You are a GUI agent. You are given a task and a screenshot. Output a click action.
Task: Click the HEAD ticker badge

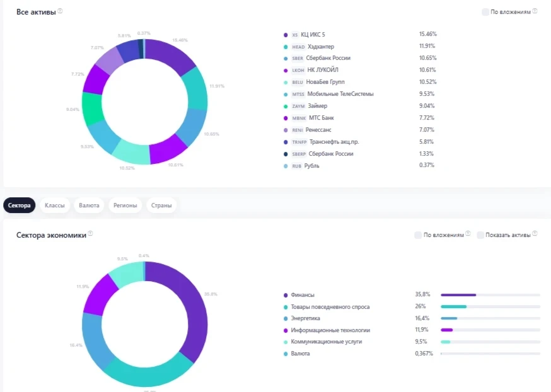click(x=298, y=47)
